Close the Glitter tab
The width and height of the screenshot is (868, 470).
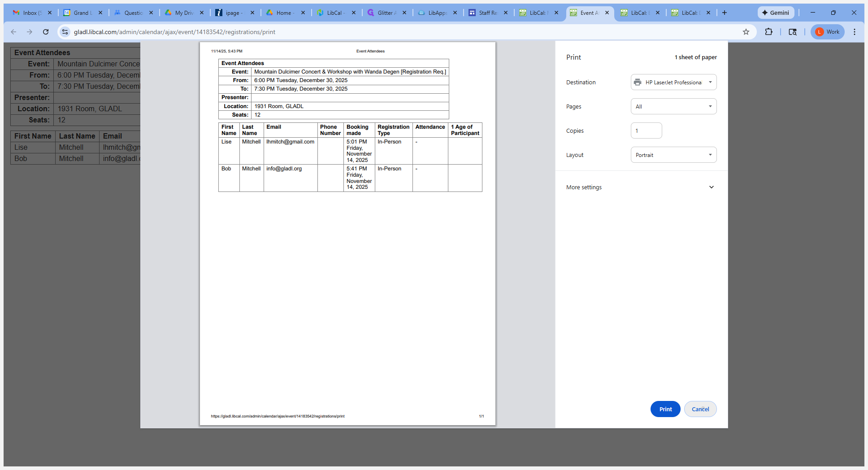[x=404, y=13]
